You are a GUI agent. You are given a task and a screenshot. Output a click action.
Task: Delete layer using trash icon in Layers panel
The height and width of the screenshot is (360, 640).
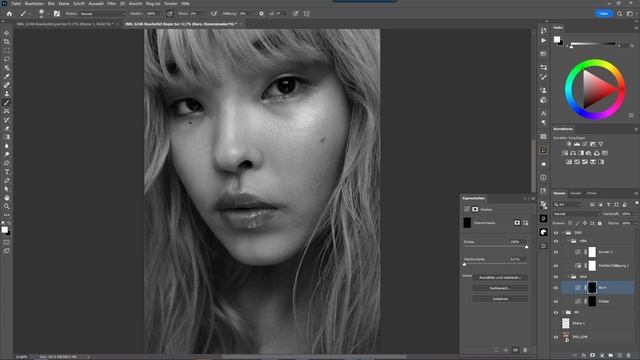[629, 356]
